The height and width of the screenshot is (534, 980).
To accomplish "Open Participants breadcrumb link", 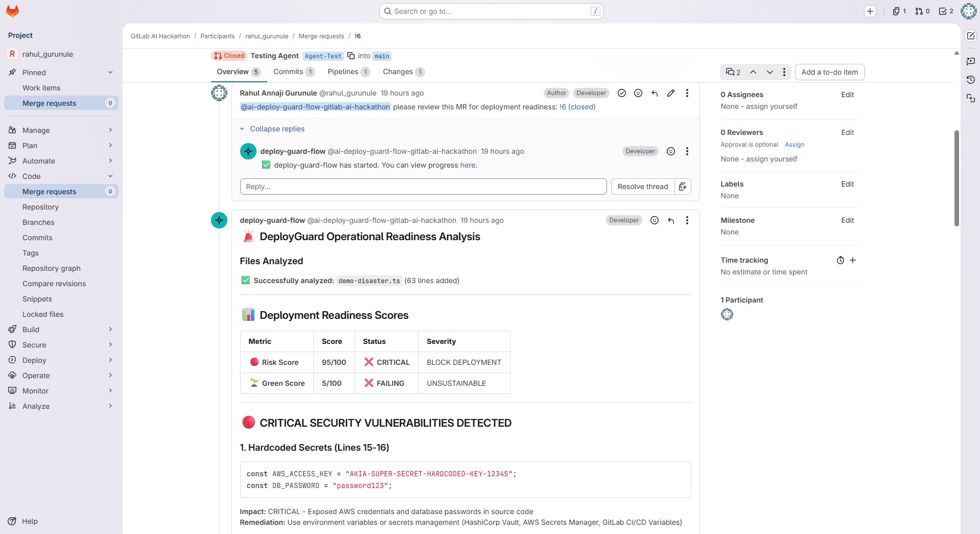I will pyautogui.click(x=218, y=36).
